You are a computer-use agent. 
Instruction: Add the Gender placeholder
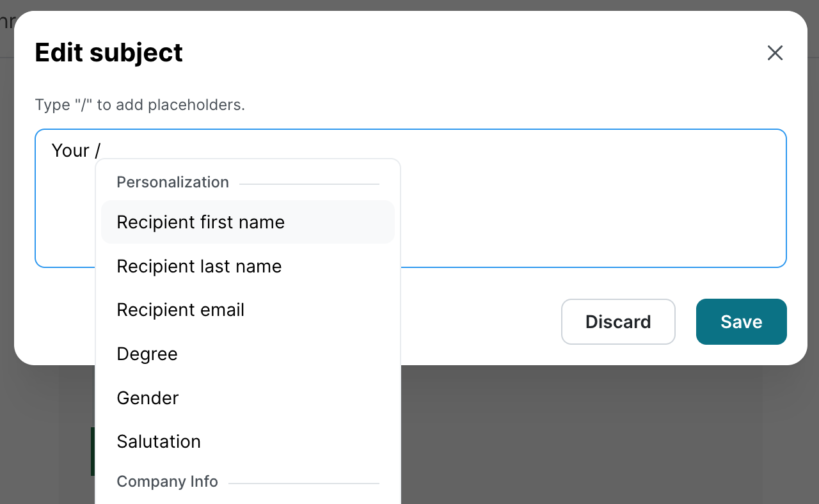tap(148, 398)
